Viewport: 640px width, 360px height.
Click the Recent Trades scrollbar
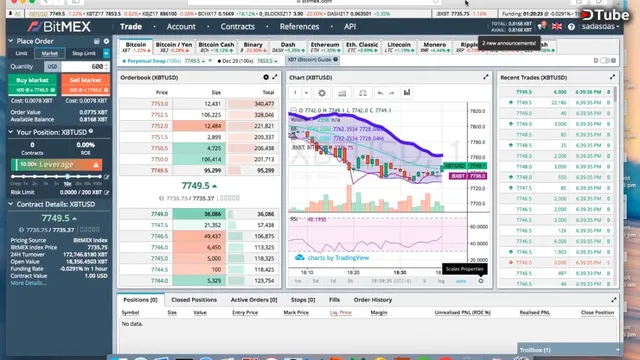pyautogui.click(x=615, y=94)
